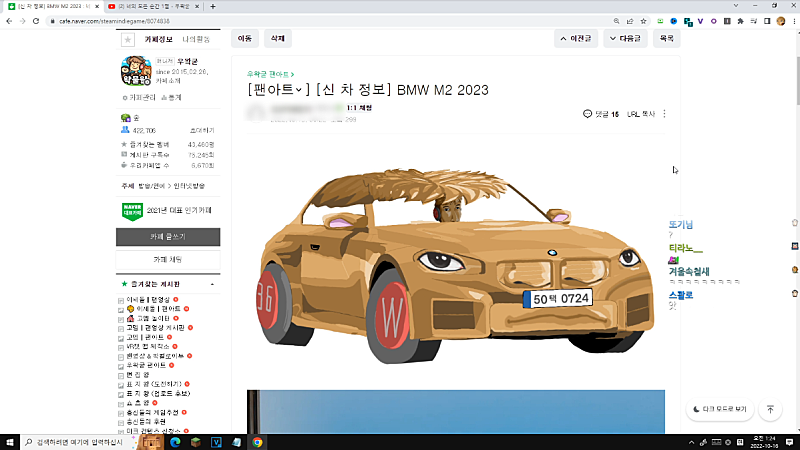
Task: Open the VR챗 board in sidebar
Action: click(x=148, y=346)
